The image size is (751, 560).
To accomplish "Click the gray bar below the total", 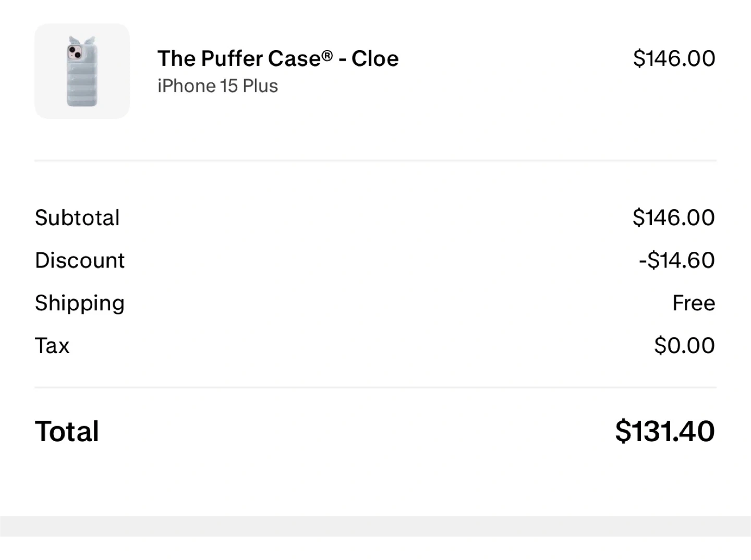I will pos(375,526).
